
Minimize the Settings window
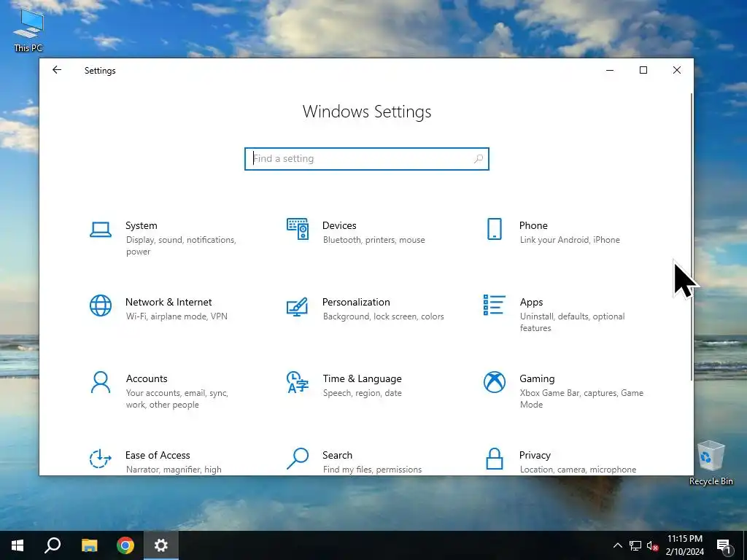pyautogui.click(x=610, y=70)
